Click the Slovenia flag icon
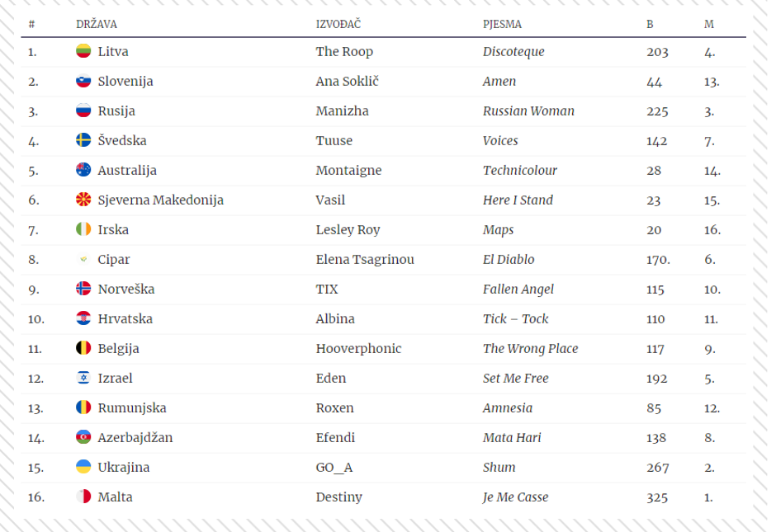This screenshot has height=532, width=776. click(83, 81)
